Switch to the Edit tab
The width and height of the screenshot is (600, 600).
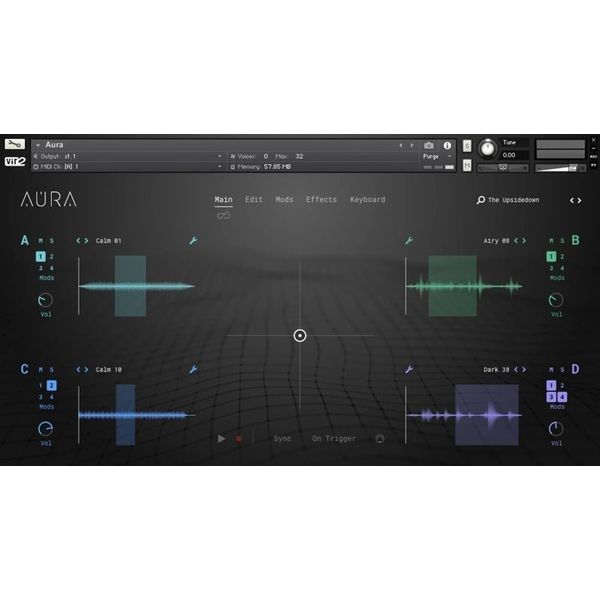tap(254, 200)
